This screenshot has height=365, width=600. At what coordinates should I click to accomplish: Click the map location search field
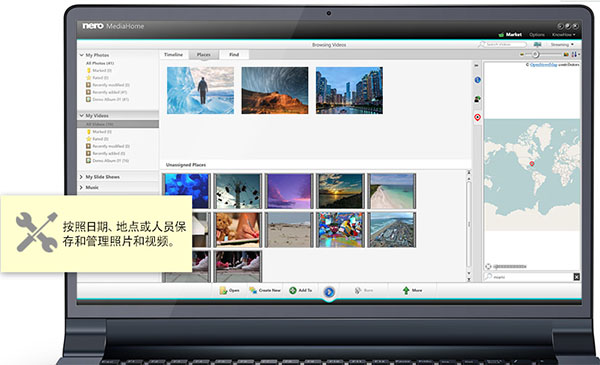point(529,277)
